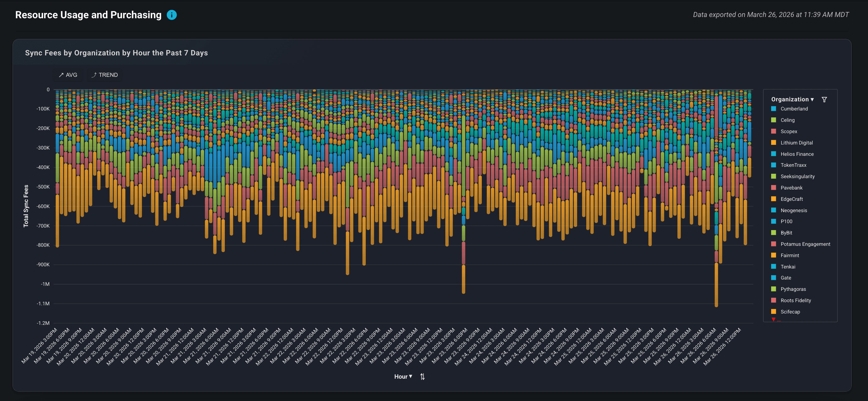Click the Celing green color swatch
Image resolution: width=868 pixels, height=401 pixels.
coord(775,120)
